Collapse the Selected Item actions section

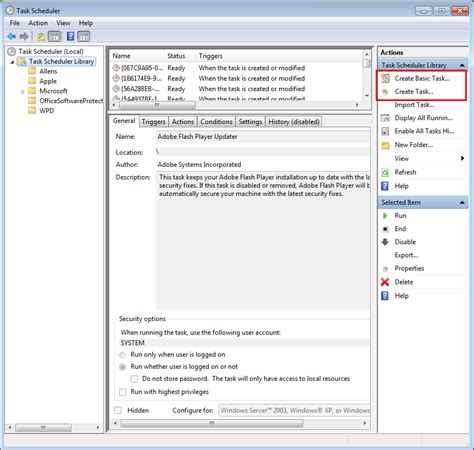[x=462, y=202]
